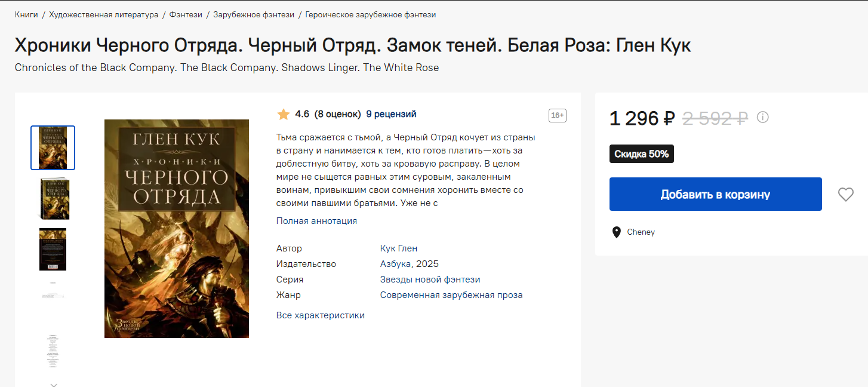Expand the full annotation 'Полная аннотация'
The width and height of the screenshot is (868, 387).
pos(316,221)
